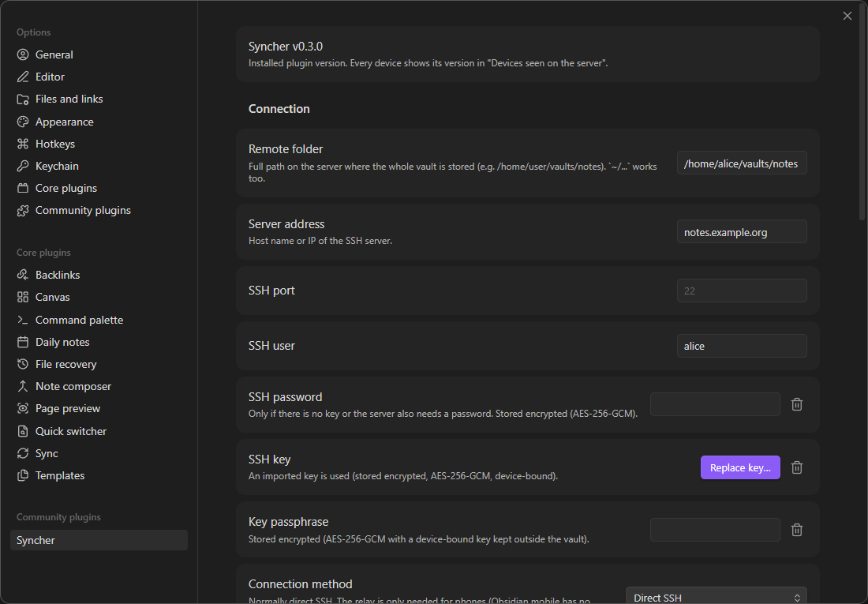Click the Sync circular arrows icon
This screenshot has height=604, width=868.
pos(23,453)
